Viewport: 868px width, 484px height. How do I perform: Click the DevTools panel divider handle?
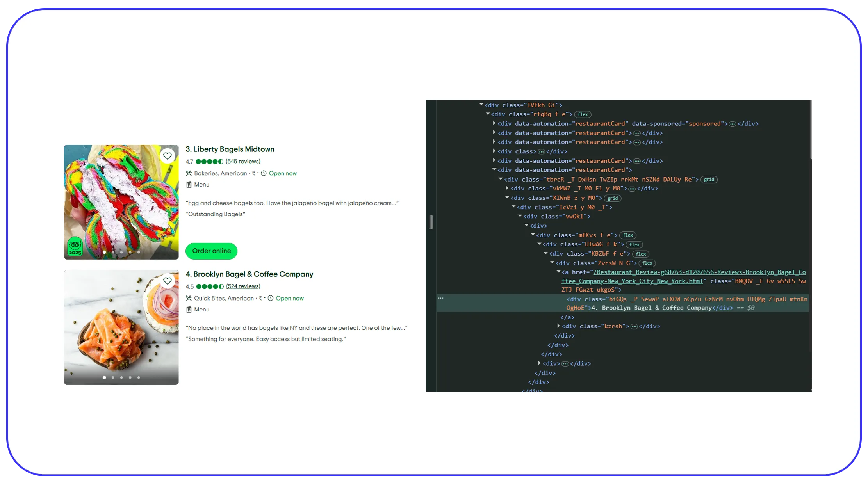[x=431, y=222]
